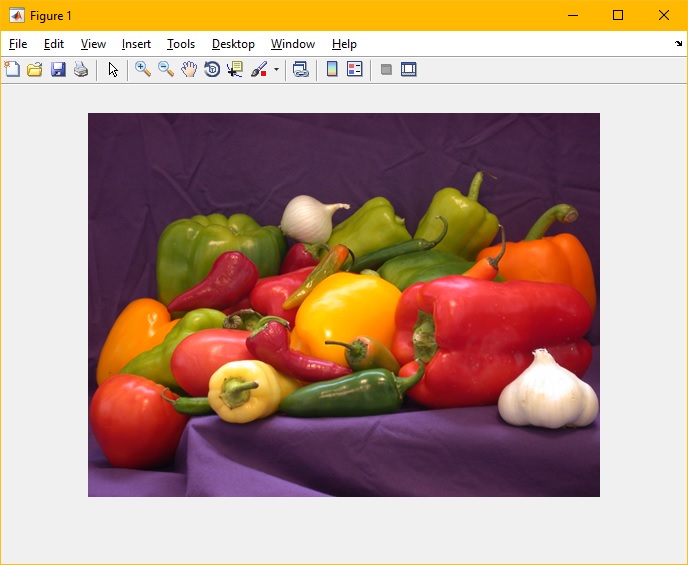Image resolution: width=688 pixels, height=565 pixels.
Task: Open the Insert menu
Action: (x=136, y=44)
